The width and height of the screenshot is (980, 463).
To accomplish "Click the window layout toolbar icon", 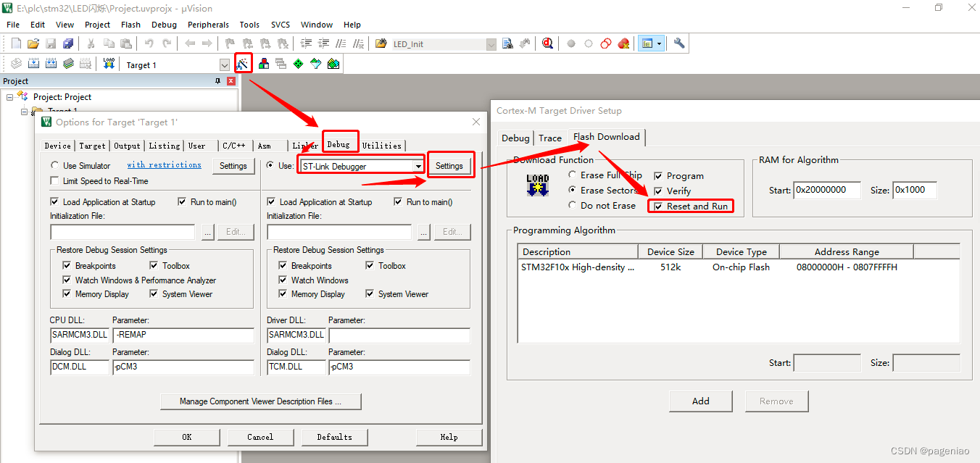I will pyautogui.click(x=647, y=43).
